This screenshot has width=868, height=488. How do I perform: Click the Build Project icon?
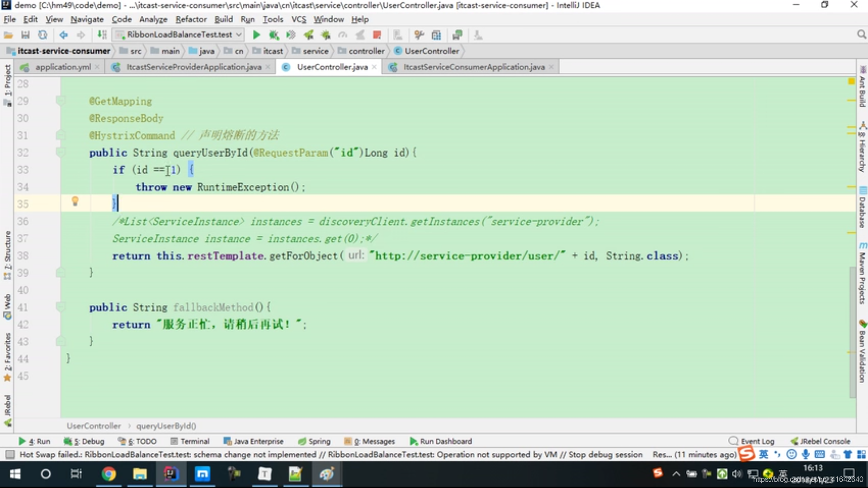(x=102, y=35)
